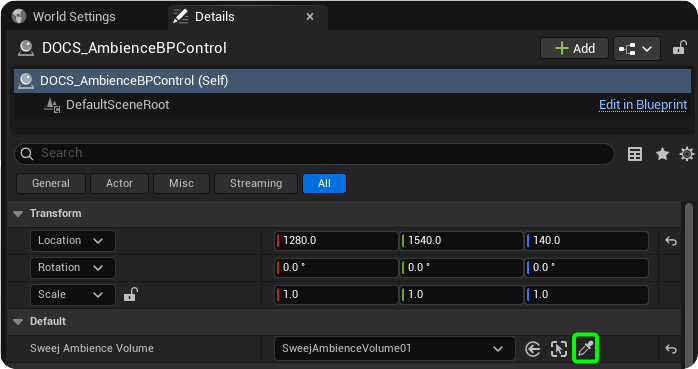This screenshot has width=698, height=369.
Task: Close the Details tab
Action: point(310,16)
